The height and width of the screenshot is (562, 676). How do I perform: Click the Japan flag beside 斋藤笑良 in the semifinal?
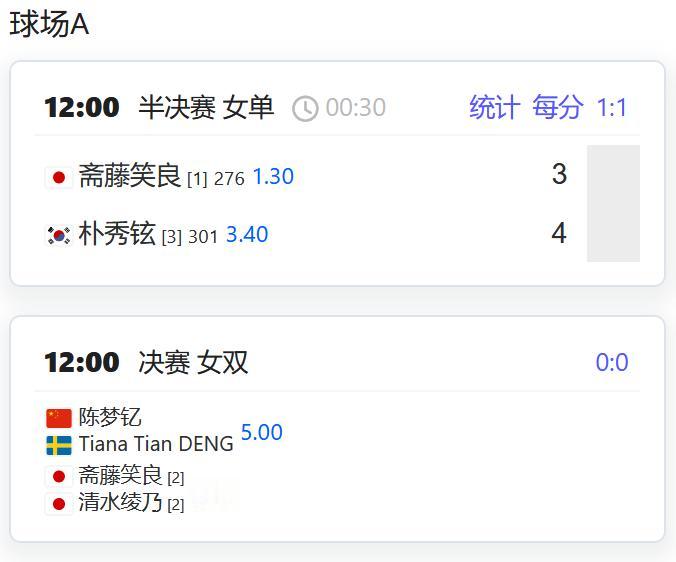[59, 178]
